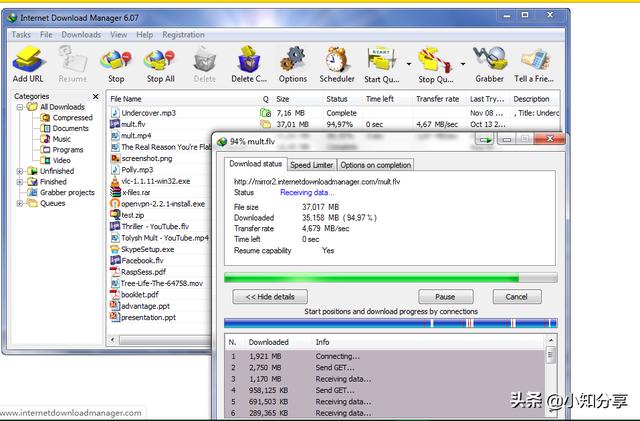Select the Documents category
Viewport: 640px width, 421px height.
(70, 128)
